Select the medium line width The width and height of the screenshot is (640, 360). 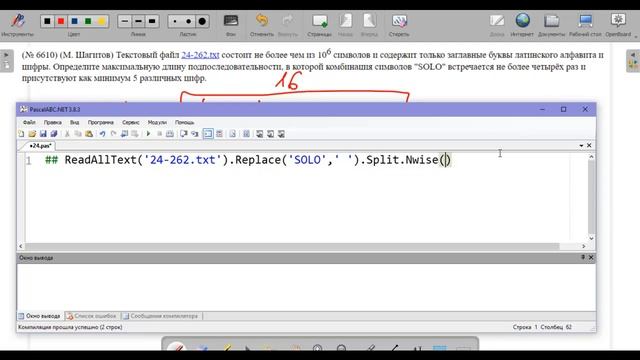pos(138,21)
